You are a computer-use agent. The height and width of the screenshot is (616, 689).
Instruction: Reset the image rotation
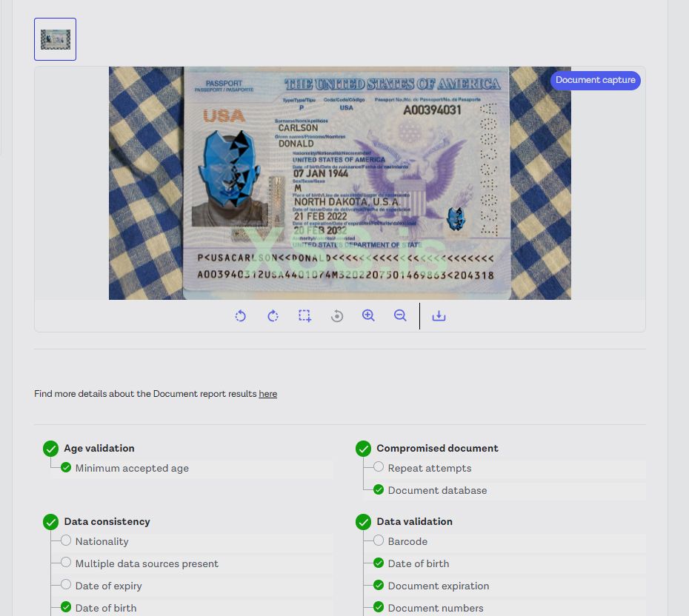(336, 315)
